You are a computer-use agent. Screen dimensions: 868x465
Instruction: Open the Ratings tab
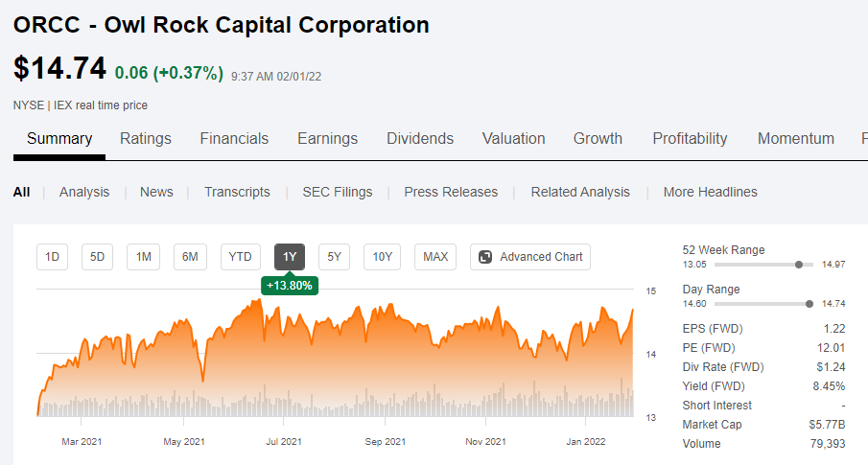[x=146, y=138]
